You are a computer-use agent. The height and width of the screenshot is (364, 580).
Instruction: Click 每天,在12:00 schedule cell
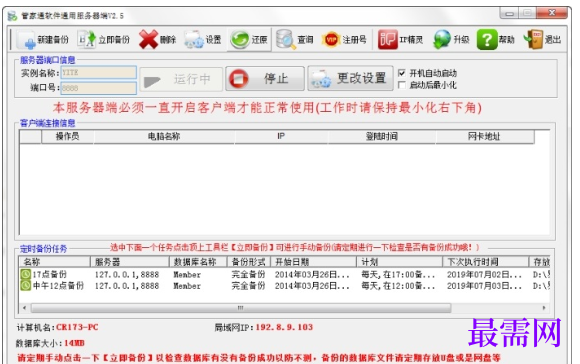click(x=398, y=286)
